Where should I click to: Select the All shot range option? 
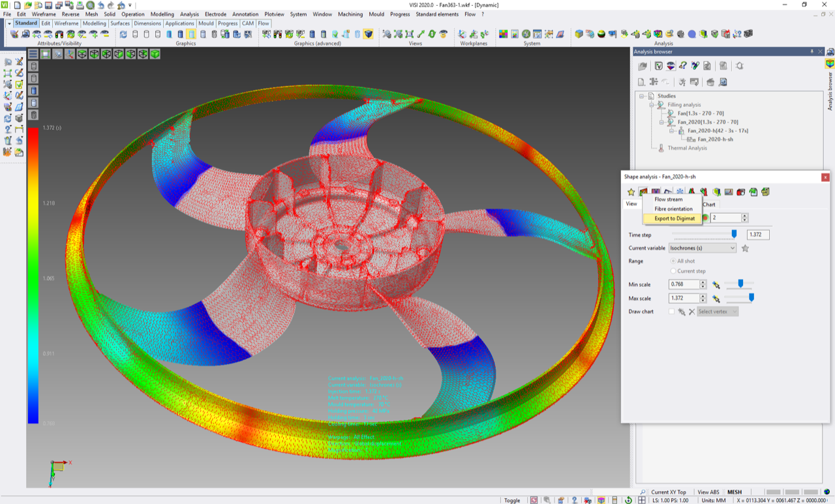coord(673,261)
